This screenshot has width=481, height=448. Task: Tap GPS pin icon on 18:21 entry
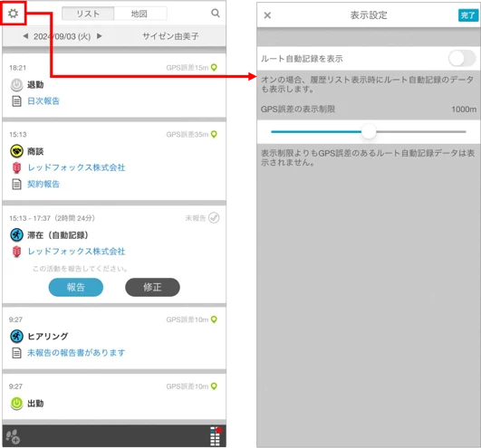pyautogui.click(x=214, y=68)
